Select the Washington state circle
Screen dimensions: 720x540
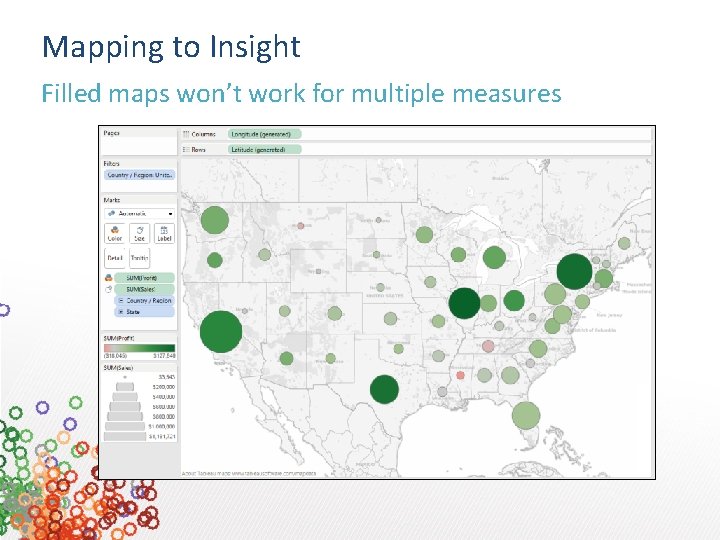tap(214, 220)
